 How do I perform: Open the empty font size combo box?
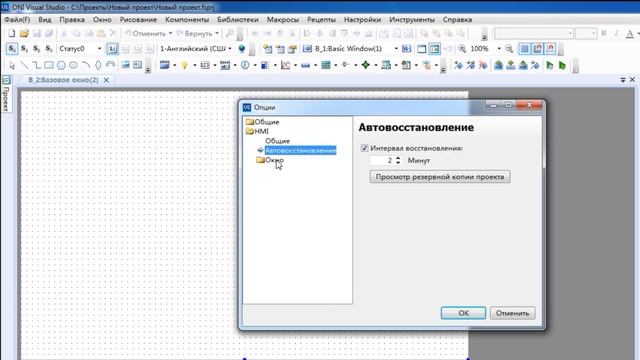(586, 33)
